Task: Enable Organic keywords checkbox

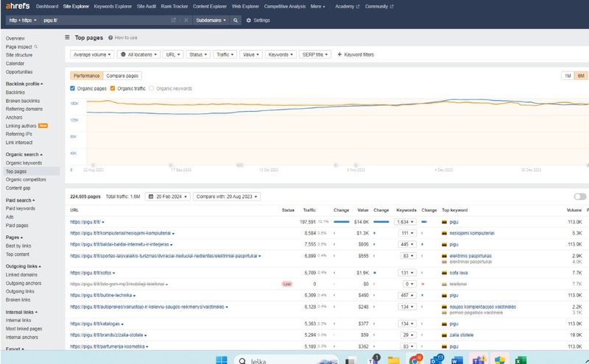Action: pyautogui.click(x=152, y=88)
